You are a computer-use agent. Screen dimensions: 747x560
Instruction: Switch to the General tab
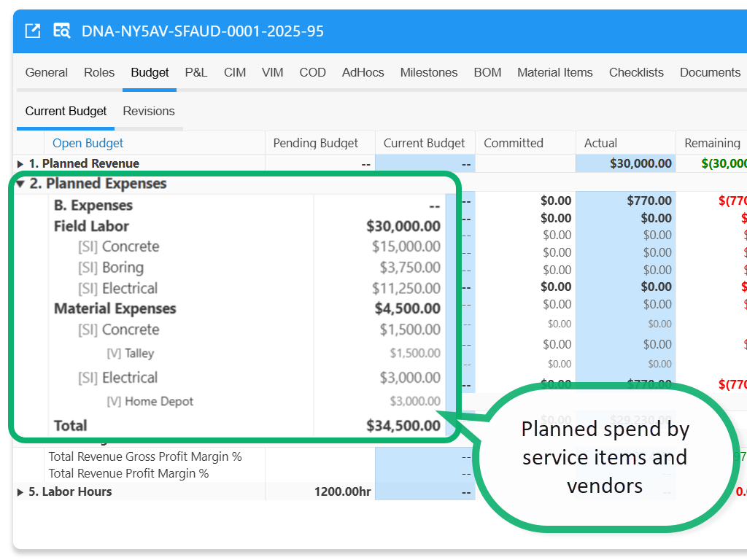tap(46, 72)
